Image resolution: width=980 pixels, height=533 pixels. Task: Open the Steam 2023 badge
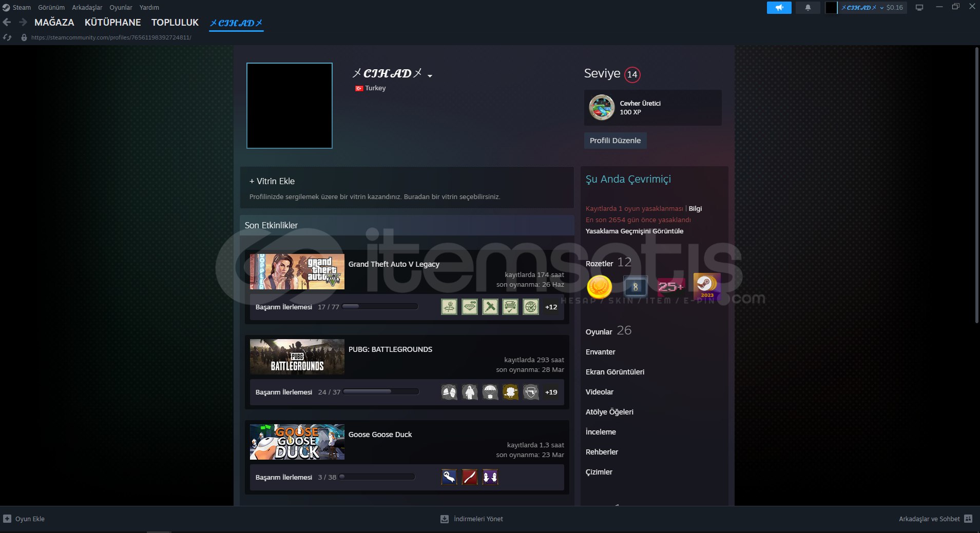(x=707, y=286)
